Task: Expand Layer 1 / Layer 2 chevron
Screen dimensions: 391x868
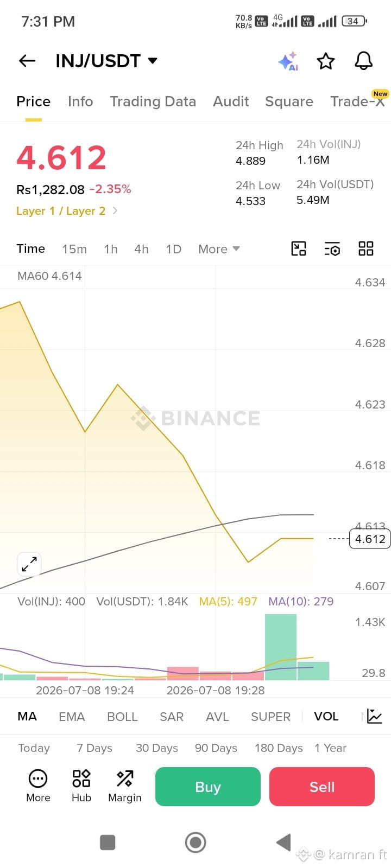Action: click(115, 210)
